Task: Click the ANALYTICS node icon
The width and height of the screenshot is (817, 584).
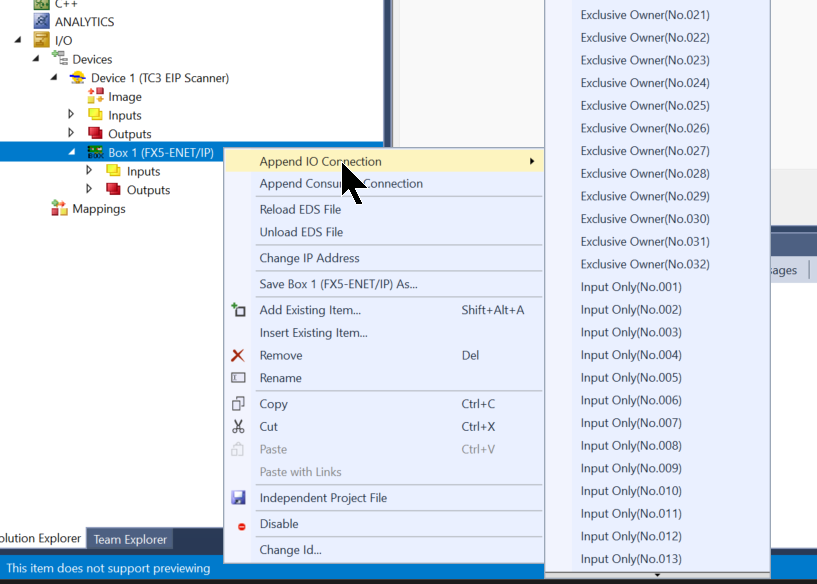Action: [41, 21]
